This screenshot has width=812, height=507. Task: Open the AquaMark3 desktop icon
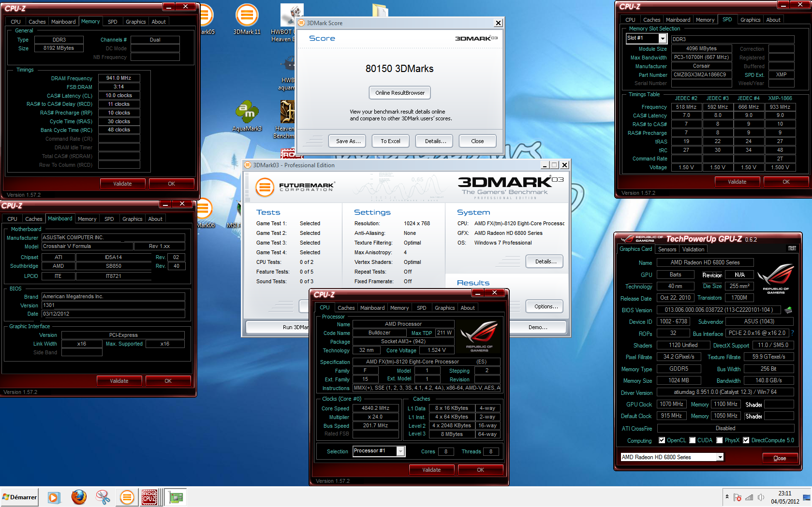click(247, 116)
